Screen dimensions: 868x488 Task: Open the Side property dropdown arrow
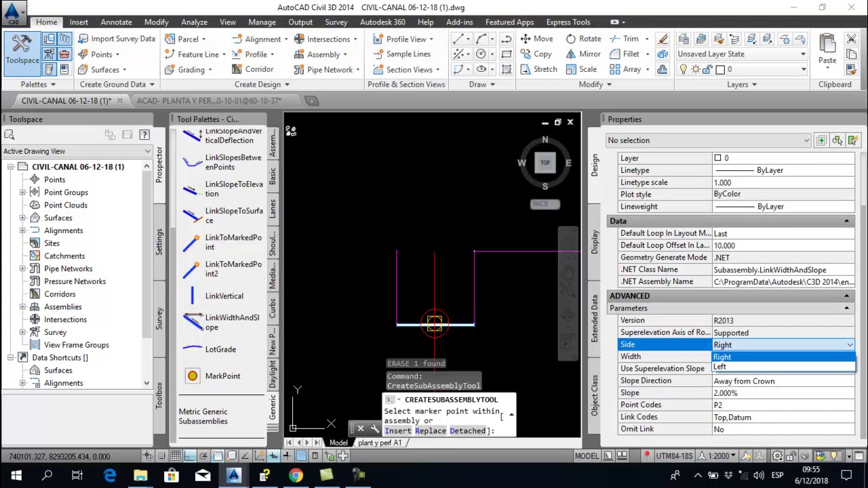850,345
